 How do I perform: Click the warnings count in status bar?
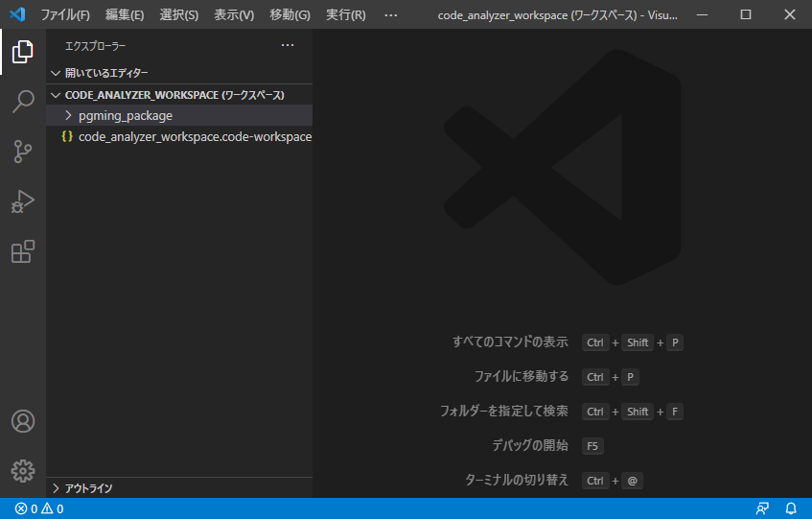pyautogui.click(x=53, y=508)
